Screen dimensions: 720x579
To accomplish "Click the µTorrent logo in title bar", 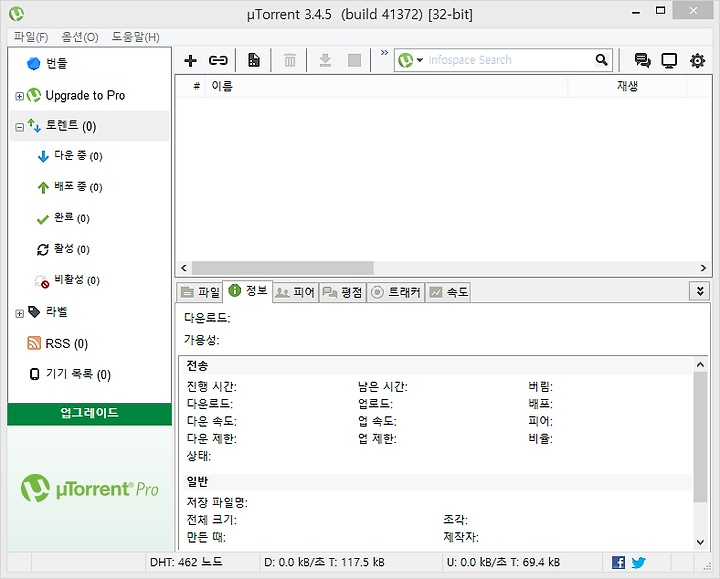I will click(16, 14).
